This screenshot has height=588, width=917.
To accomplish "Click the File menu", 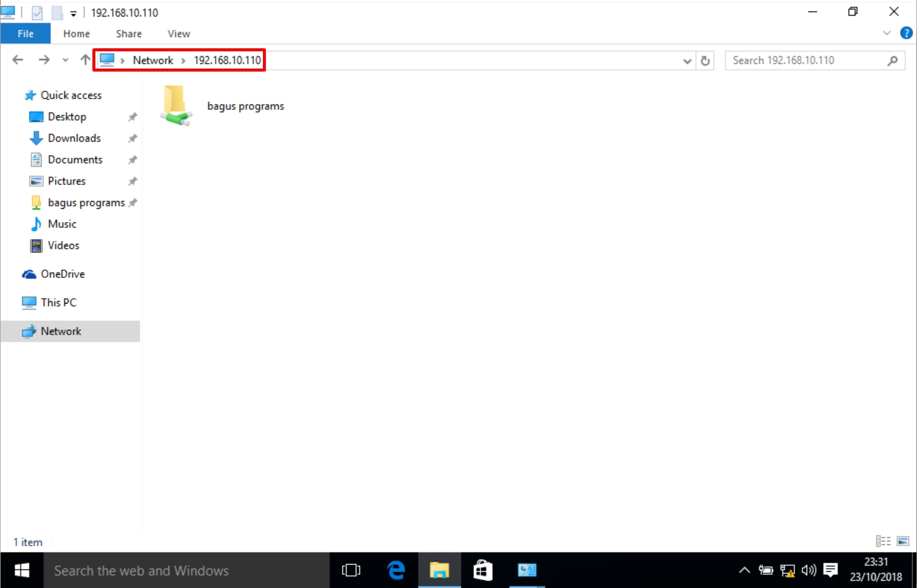I will coord(25,33).
